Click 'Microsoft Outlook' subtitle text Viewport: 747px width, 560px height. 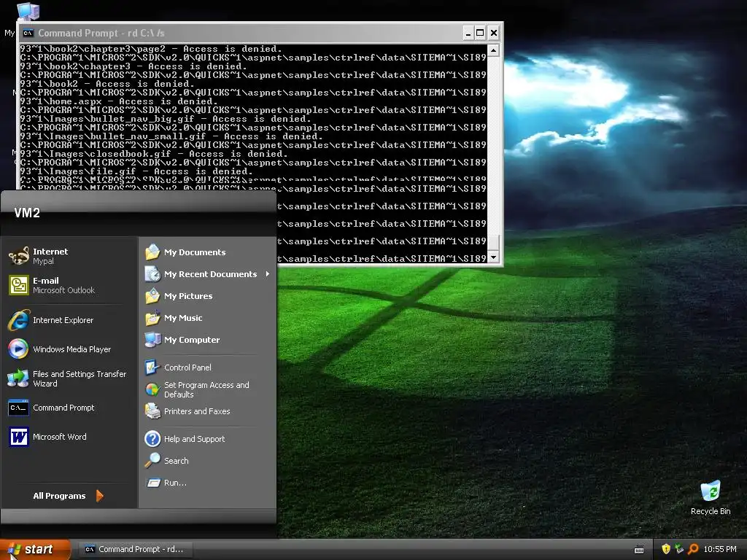[64, 290]
